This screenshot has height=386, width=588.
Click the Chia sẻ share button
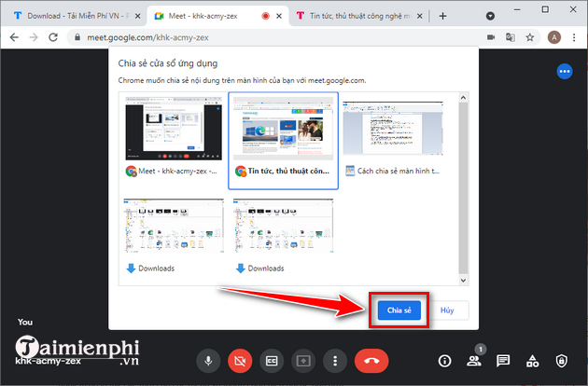coord(399,310)
